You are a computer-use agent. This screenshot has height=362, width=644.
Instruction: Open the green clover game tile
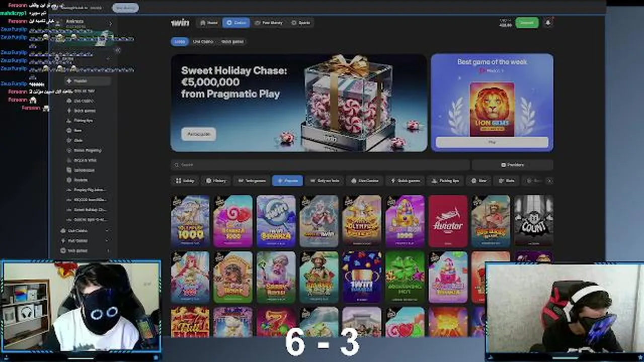click(405, 278)
